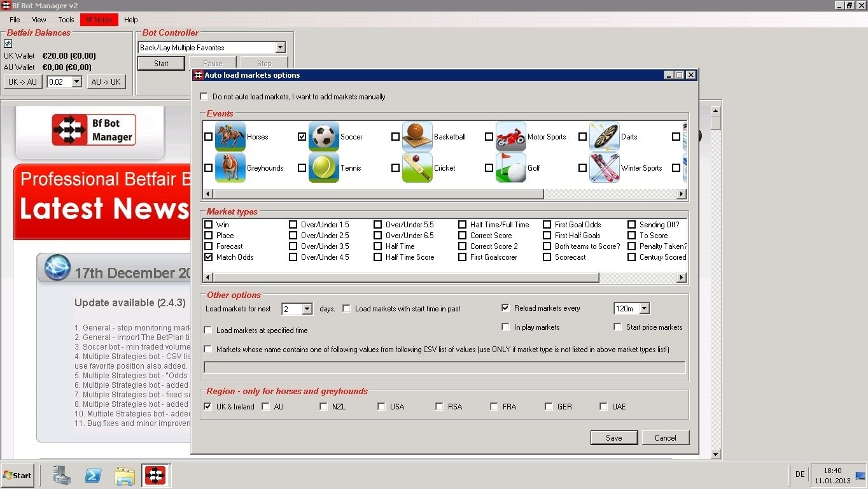Enable Over/Under 2.5 market type
This screenshot has height=489, width=868.
[x=293, y=236]
